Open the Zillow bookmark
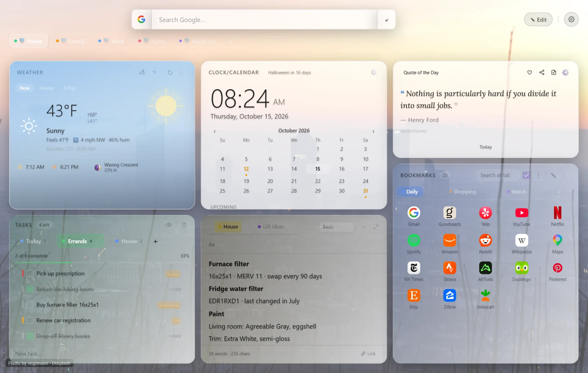The width and height of the screenshot is (588, 373). click(x=449, y=296)
